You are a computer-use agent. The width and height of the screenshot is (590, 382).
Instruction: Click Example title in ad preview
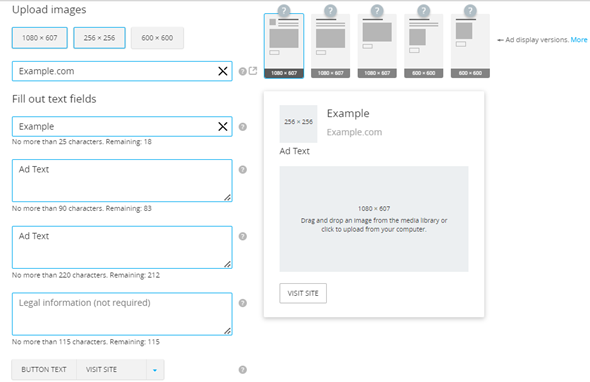[348, 113]
